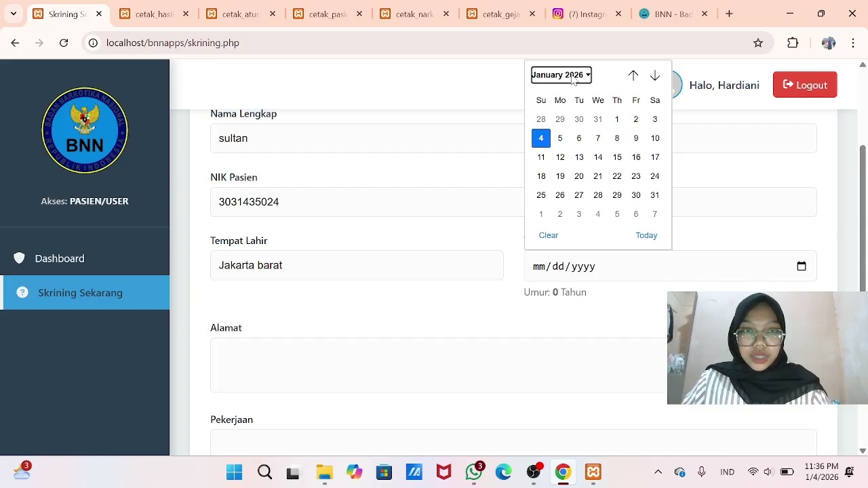Open the IND input language indicator

pos(727,472)
